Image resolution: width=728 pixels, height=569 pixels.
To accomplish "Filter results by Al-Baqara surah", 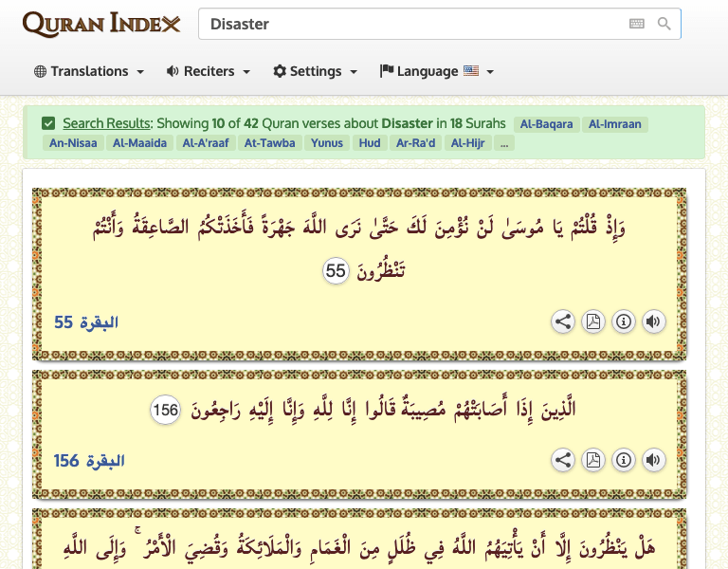I will 546,124.
